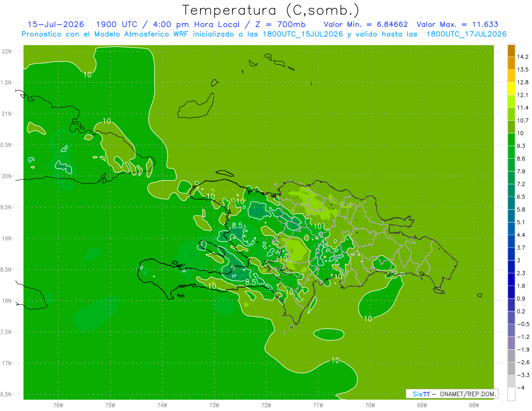The image size is (532, 411).
Task: Click the 14.2 legend value
Action: pos(523,57)
